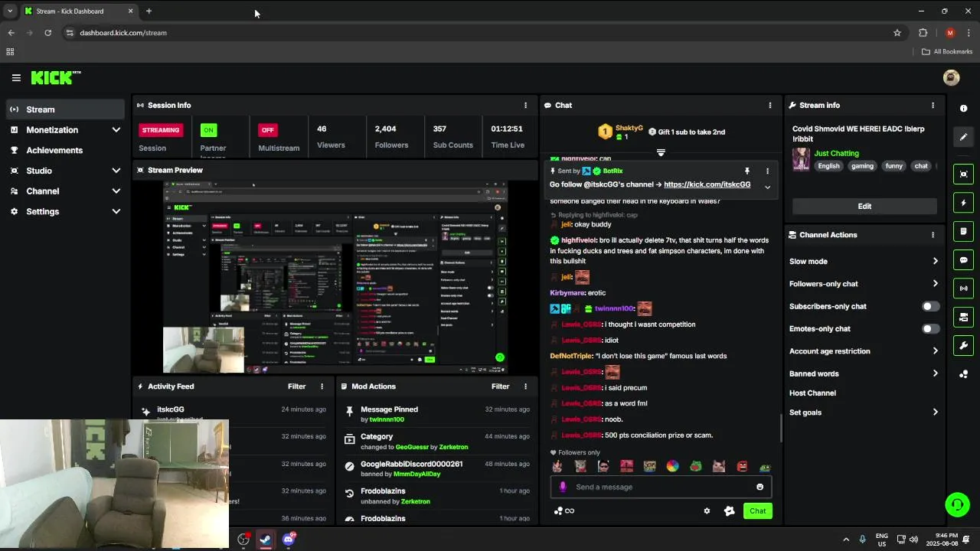Toggle the lightning bolt widget icon
The height and width of the screenshot is (551, 980).
tap(963, 203)
